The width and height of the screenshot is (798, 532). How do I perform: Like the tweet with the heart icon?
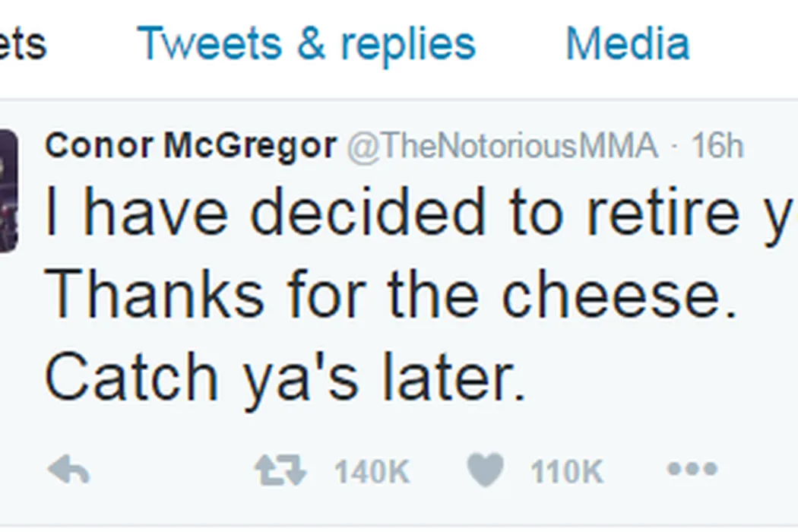click(x=485, y=471)
